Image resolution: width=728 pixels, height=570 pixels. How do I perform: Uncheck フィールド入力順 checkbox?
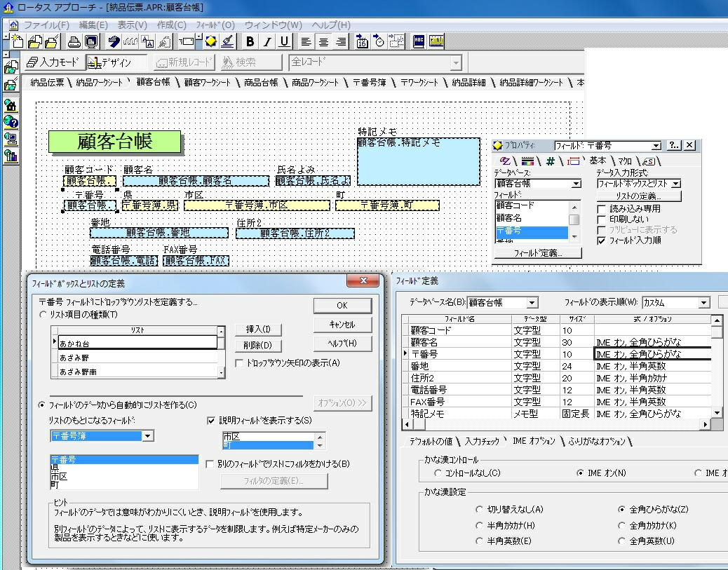[x=601, y=240]
